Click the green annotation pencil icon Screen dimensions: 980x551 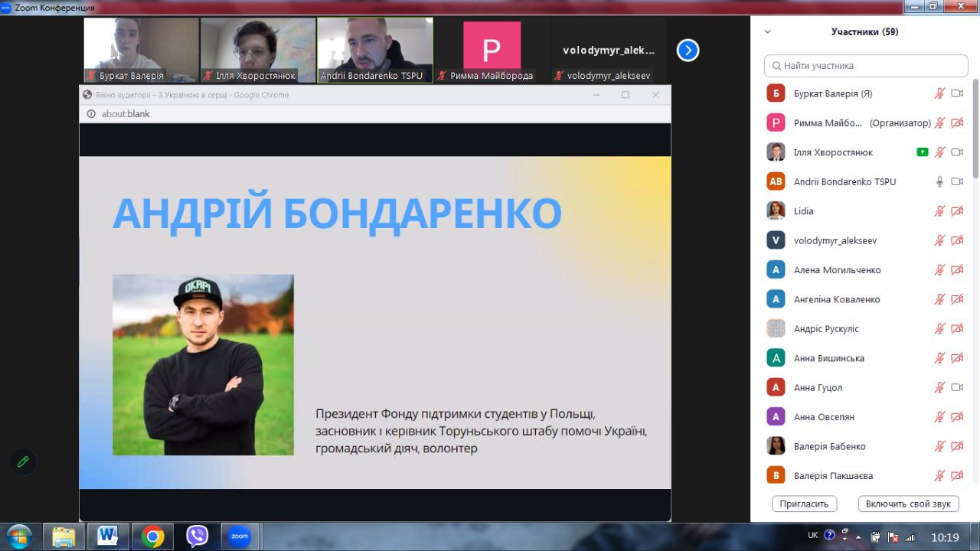(x=23, y=461)
